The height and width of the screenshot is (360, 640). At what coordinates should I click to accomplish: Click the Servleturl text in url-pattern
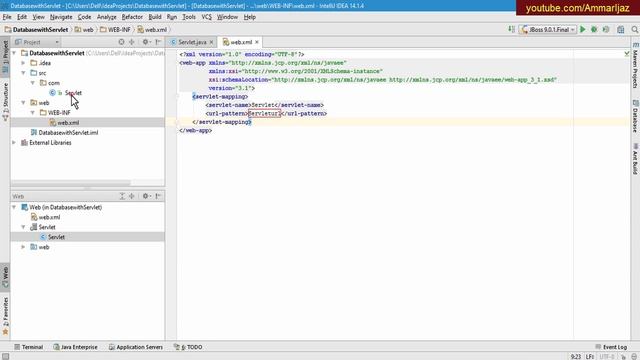pyautogui.click(x=264, y=113)
